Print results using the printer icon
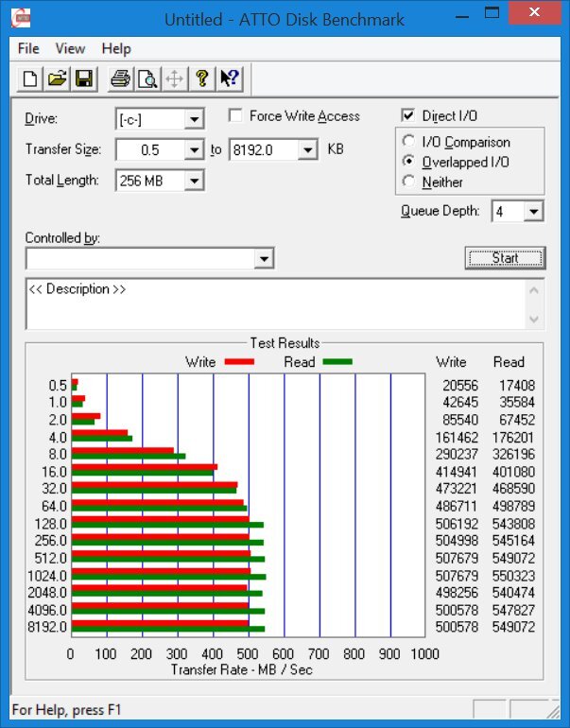The height and width of the screenshot is (728, 570). tap(121, 78)
